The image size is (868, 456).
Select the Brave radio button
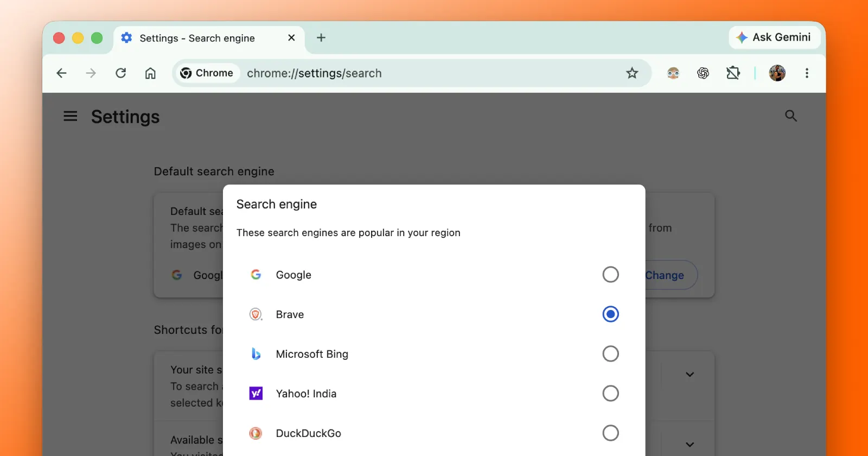[611, 314]
